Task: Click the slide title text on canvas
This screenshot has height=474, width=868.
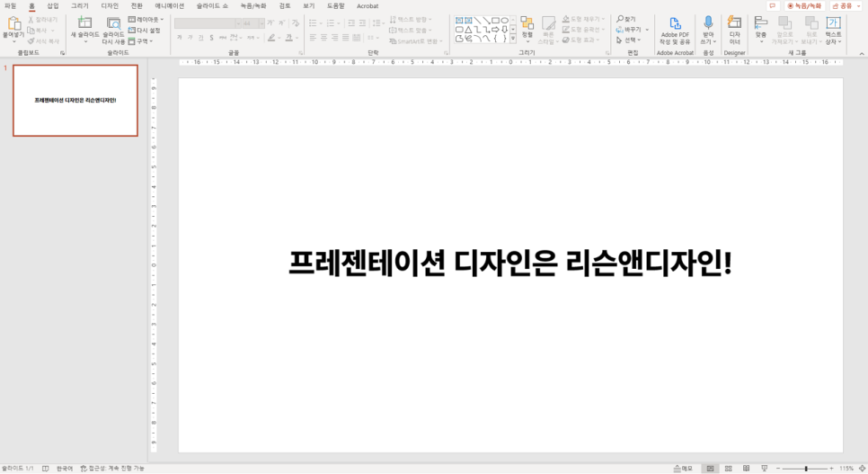Action: [509, 264]
